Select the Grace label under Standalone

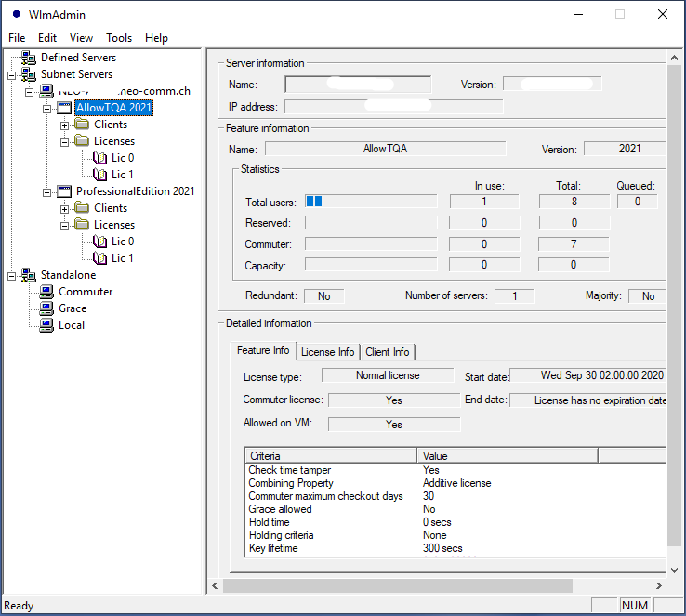click(73, 308)
